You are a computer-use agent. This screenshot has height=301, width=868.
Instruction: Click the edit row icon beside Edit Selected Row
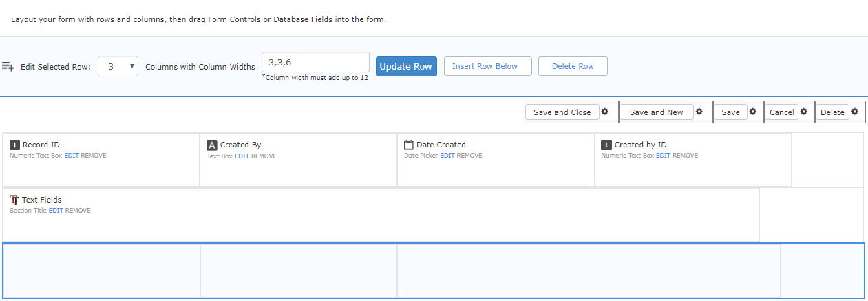tap(8, 66)
